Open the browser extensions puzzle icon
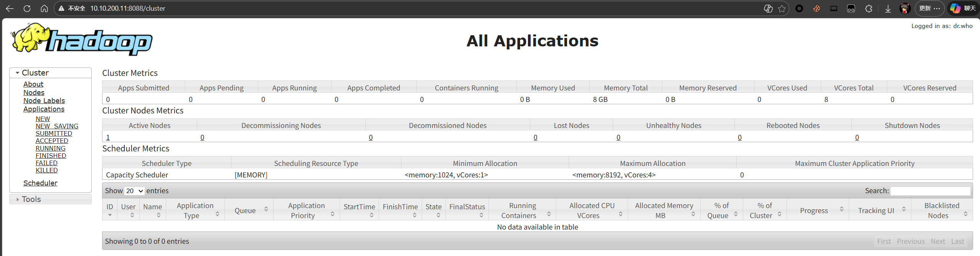The width and height of the screenshot is (980, 256). (x=869, y=8)
